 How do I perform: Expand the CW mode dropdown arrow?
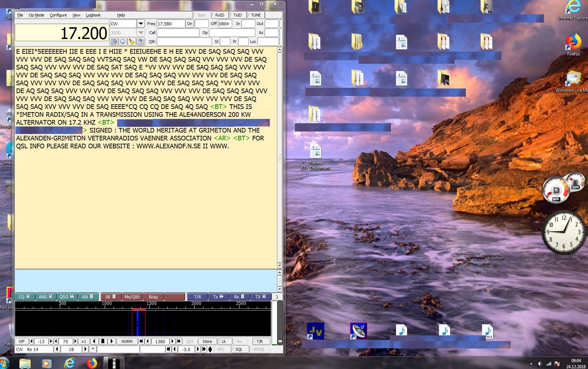pos(141,24)
